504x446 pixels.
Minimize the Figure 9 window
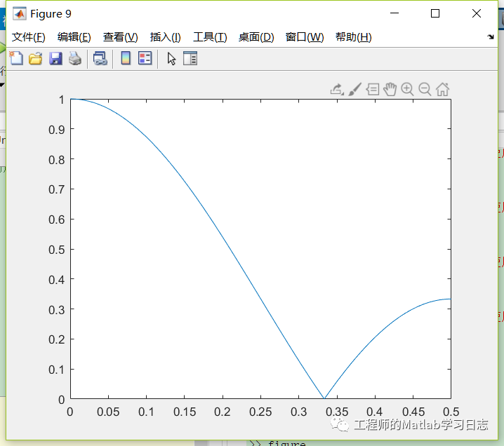tap(394, 13)
